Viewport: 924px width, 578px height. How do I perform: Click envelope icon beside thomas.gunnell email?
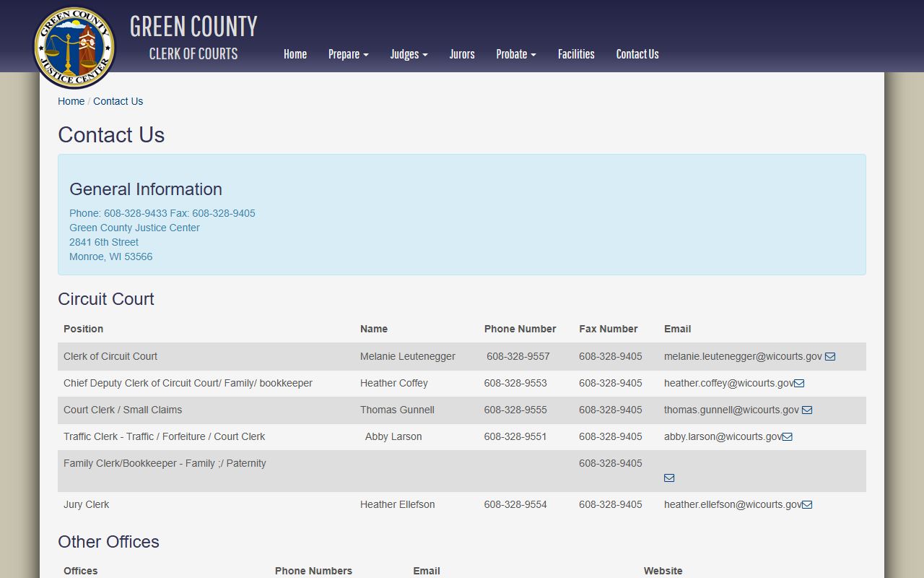[807, 410]
